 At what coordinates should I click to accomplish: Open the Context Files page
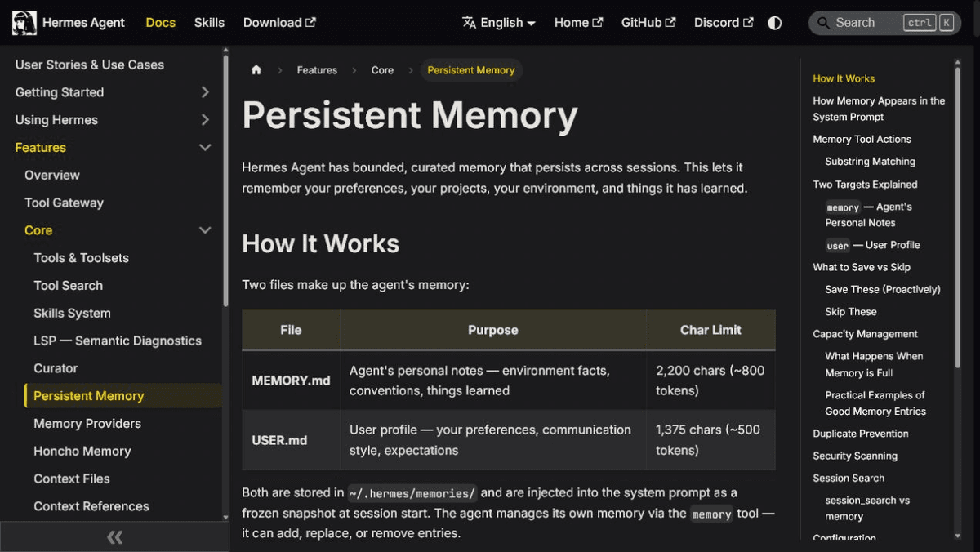(x=72, y=479)
